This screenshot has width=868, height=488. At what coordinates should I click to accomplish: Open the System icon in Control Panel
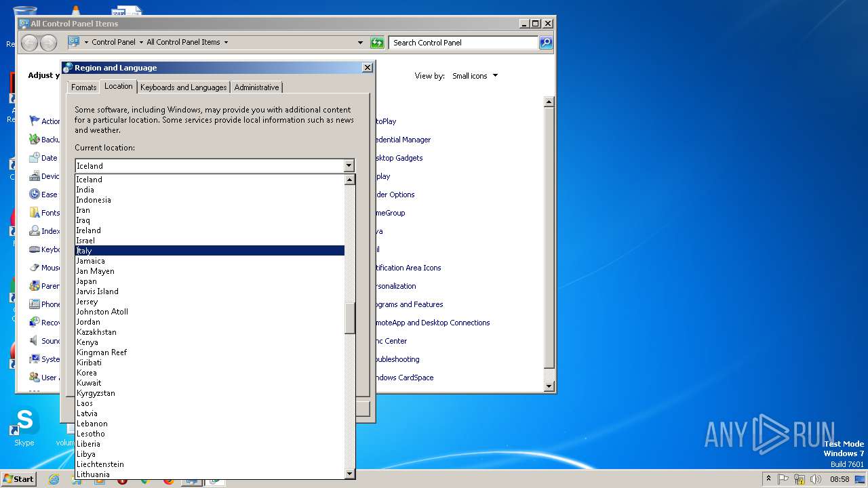coord(35,359)
